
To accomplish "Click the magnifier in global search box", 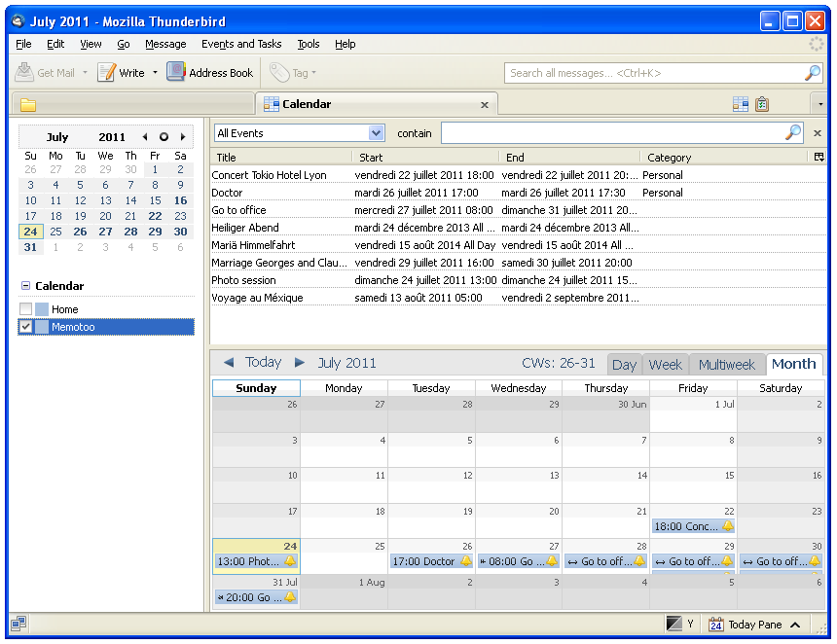I will (x=812, y=73).
